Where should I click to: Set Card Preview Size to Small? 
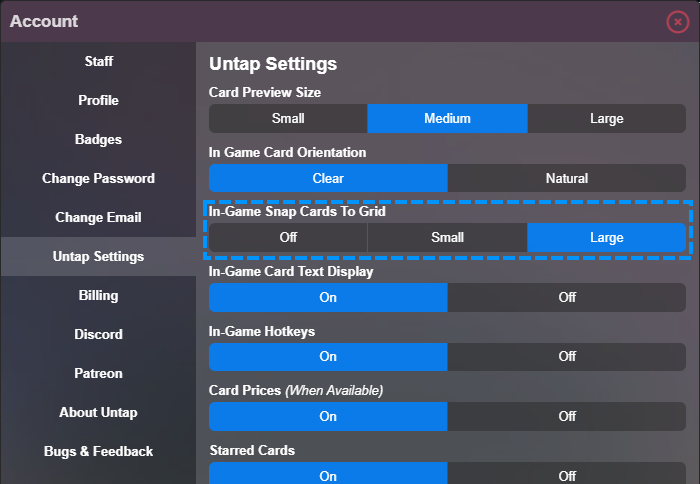click(288, 118)
